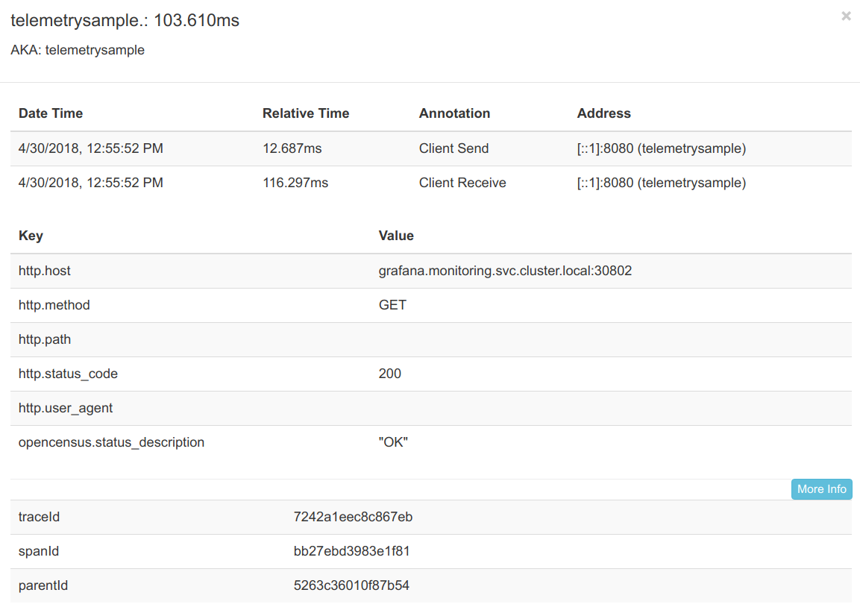Select the Client Send annotation row
Image resolution: width=860 pixels, height=616 pixels.
tap(431, 148)
